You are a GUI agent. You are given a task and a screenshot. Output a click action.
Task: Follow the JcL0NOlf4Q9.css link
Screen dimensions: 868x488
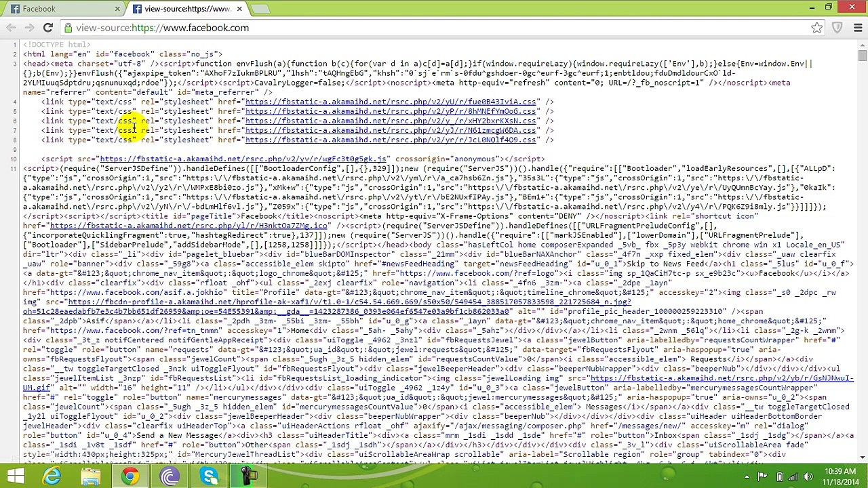(x=390, y=140)
